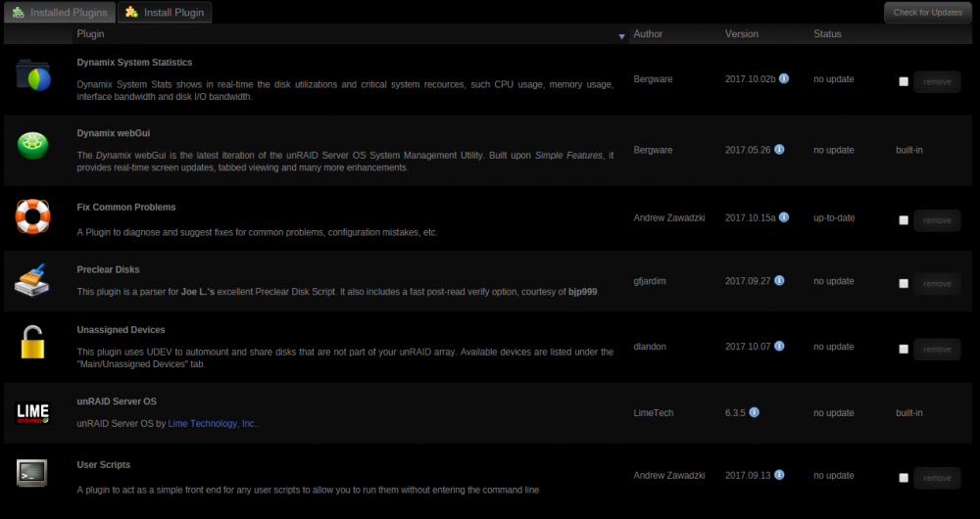Sort the list by Version column
The image size is (980, 519).
[741, 34]
